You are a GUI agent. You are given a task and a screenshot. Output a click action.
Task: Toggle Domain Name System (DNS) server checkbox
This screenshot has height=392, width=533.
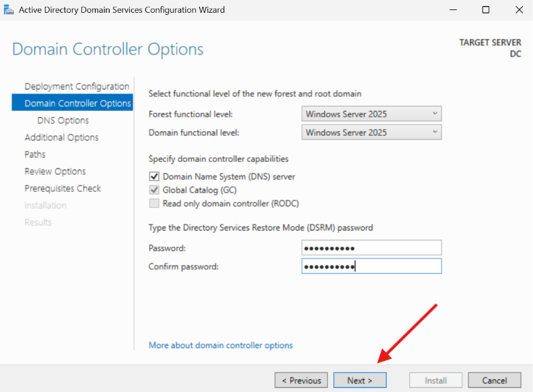(x=154, y=177)
